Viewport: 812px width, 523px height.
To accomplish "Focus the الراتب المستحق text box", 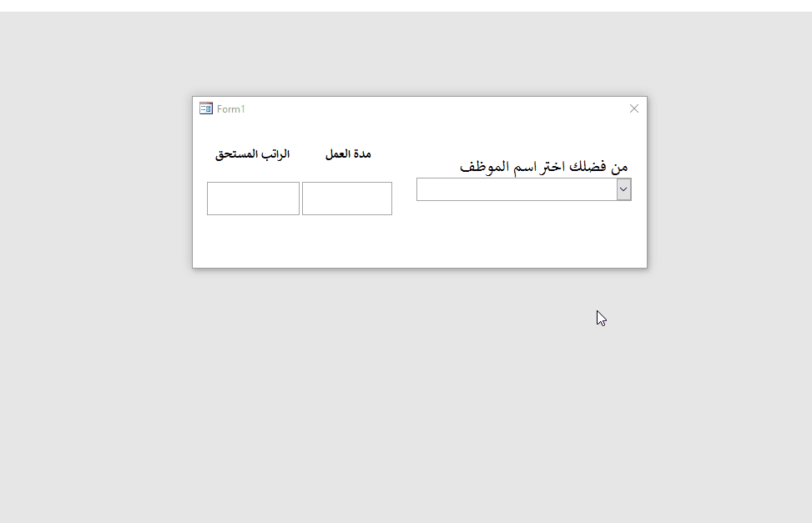I will point(253,199).
